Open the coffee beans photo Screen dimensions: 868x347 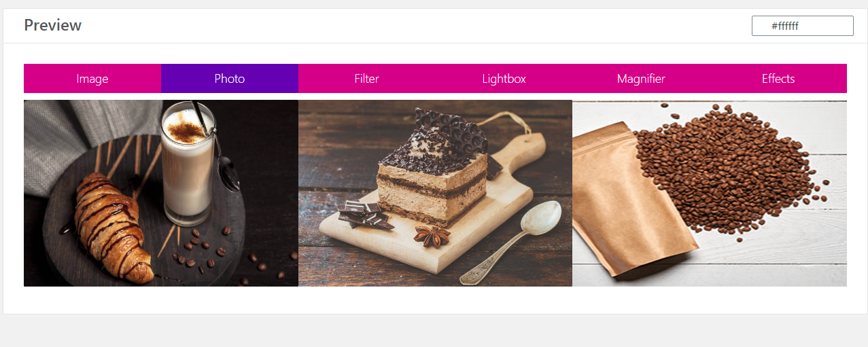point(710,194)
